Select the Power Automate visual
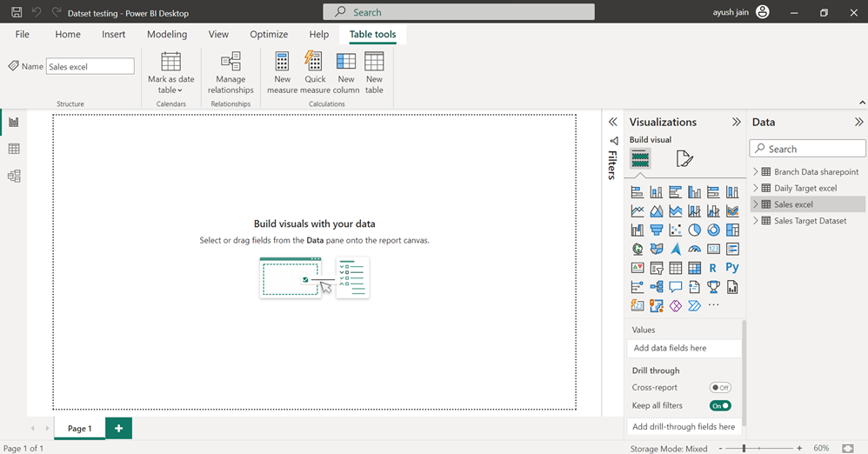 pos(694,305)
